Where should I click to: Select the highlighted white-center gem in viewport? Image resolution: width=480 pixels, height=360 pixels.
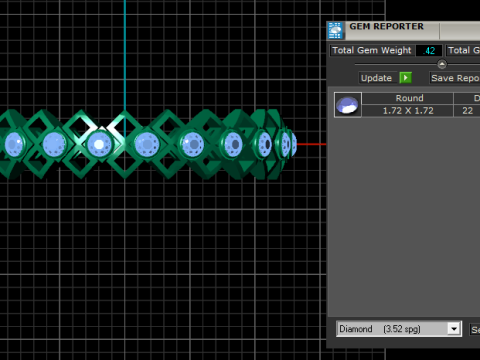click(x=99, y=144)
